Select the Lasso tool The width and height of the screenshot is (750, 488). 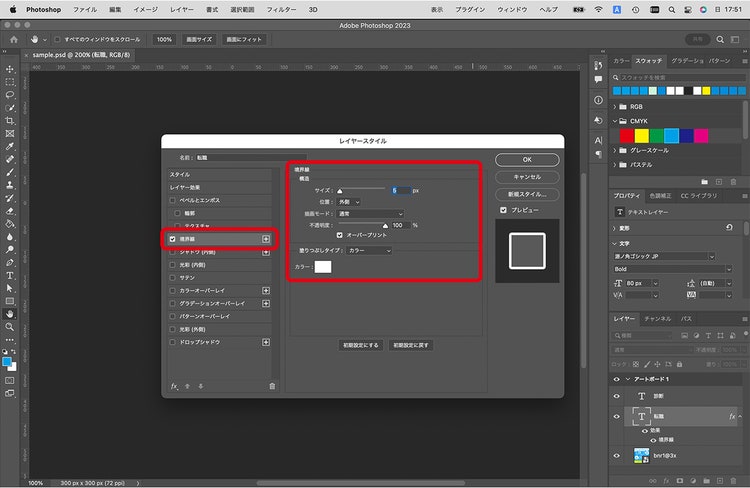tap(10, 95)
